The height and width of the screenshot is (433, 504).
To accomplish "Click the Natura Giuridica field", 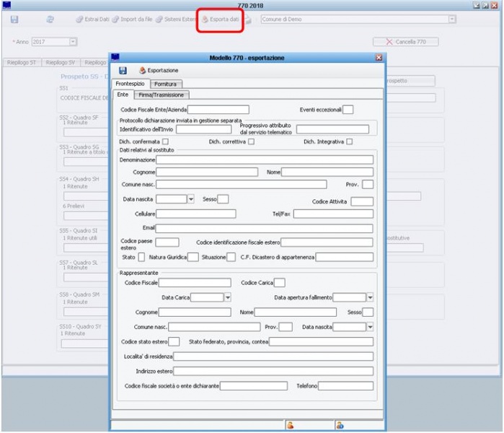I will point(193,257).
